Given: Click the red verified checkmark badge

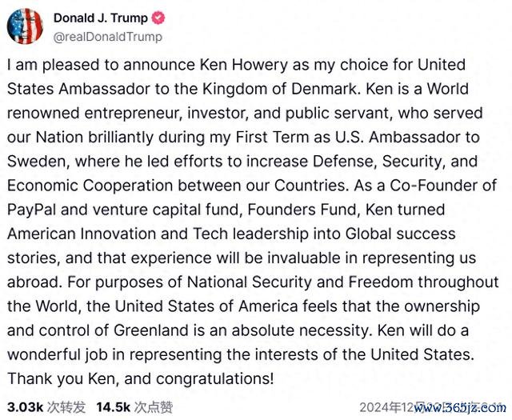Looking at the screenshot, I should [x=158, y=18].
